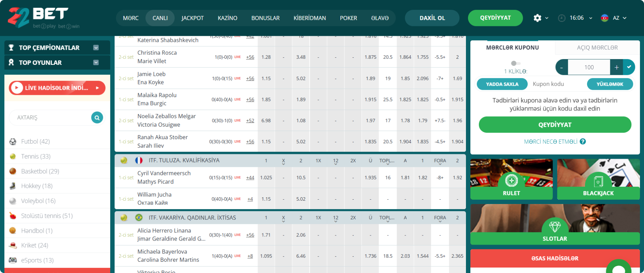
Task: Open MƏRCİ NECƏ ETMƏLİ link
Action: coord(551,142)
